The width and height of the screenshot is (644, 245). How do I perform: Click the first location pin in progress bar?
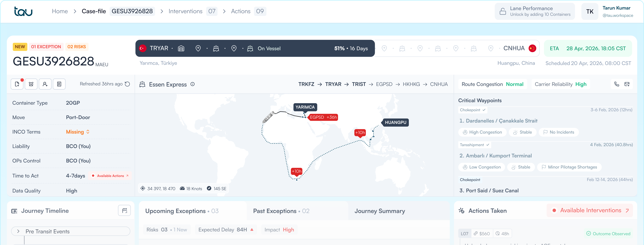(198, 48)
